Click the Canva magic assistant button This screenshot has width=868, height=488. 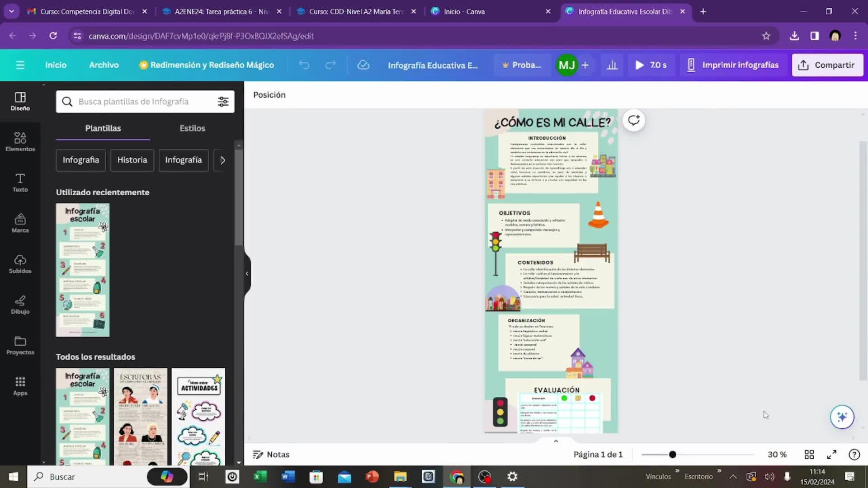pos(841,417)
